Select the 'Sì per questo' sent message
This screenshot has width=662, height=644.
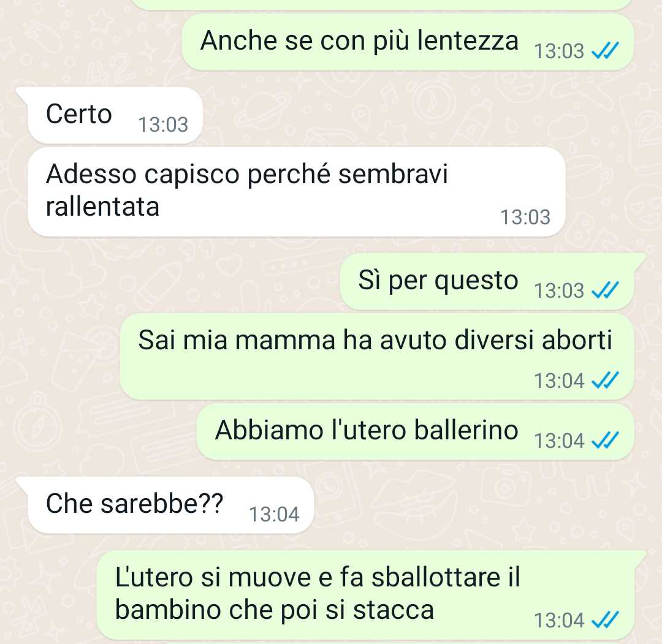(x=487, y=281)
